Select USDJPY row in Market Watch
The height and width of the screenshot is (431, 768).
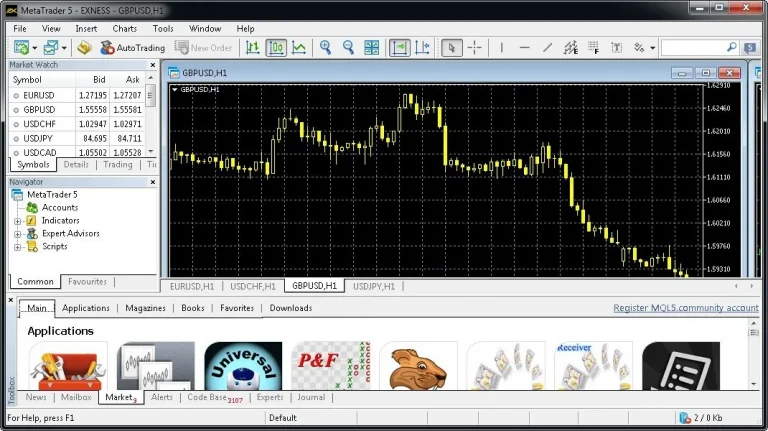(77, 138)
